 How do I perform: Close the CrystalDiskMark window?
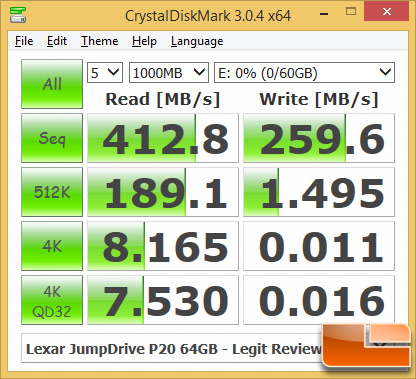387,11
